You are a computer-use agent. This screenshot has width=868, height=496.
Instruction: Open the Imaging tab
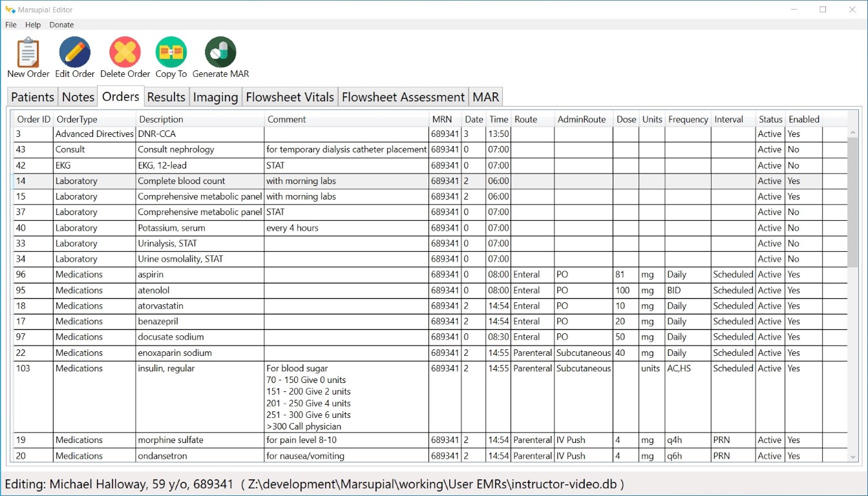(x=215, y=98)
